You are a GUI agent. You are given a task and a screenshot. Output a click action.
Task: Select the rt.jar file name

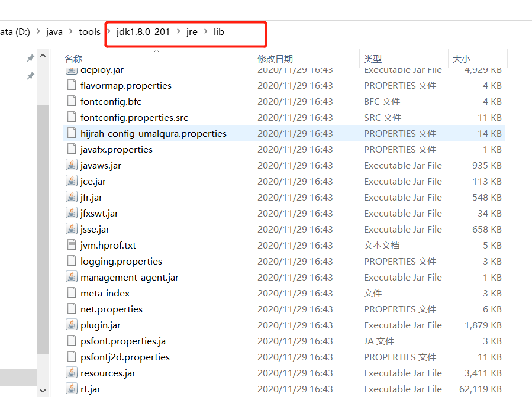pos(91,389)
